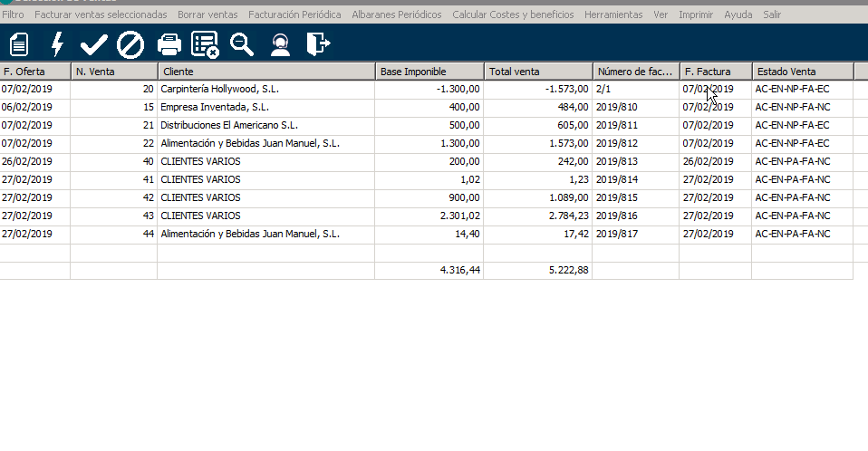This screenshot has width=868, height=451.
Task: Click the printer icon
Action: [169, 43]
